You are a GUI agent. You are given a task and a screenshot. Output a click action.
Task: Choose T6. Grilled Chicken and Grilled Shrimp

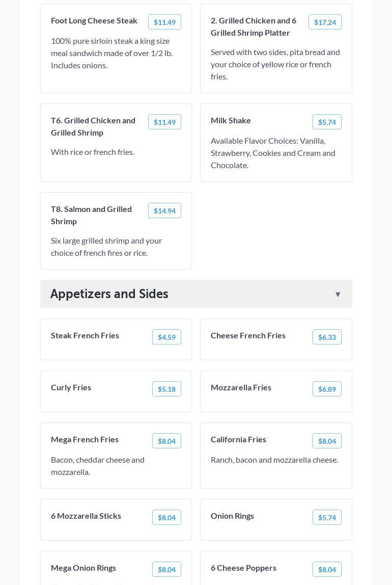(x=93, y=126)
